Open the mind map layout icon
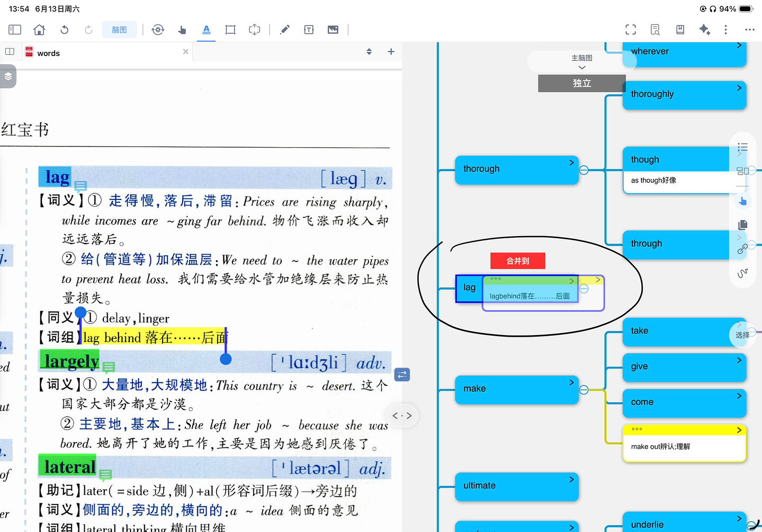 click(743, 171)
